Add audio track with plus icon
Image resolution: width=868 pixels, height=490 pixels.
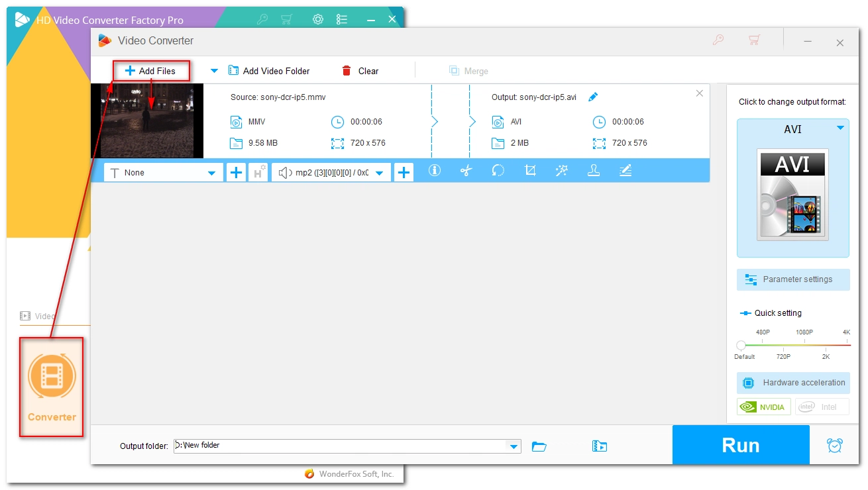404,172
